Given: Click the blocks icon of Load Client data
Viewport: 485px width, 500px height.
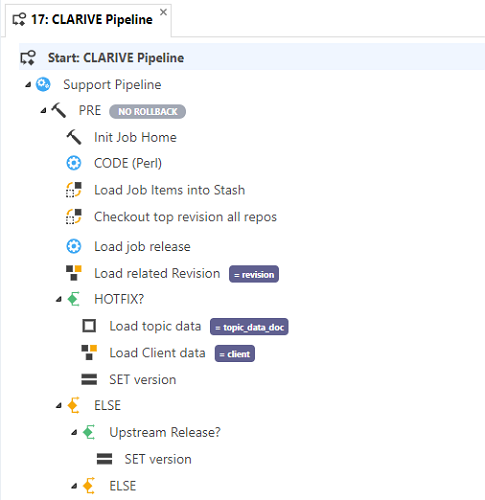Looking at the screenshot, I should 89,353.
